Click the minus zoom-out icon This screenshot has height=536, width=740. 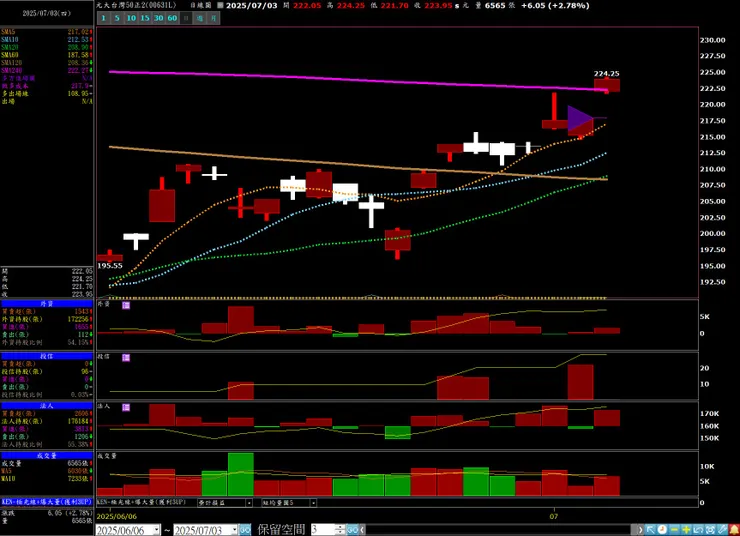(x=674, y=530)
